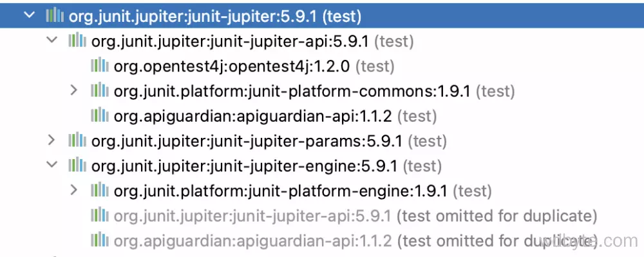Click library icon of greyed junit-jupiter-api duplicate row
644x257 pixels.
[x=100, y=215]
